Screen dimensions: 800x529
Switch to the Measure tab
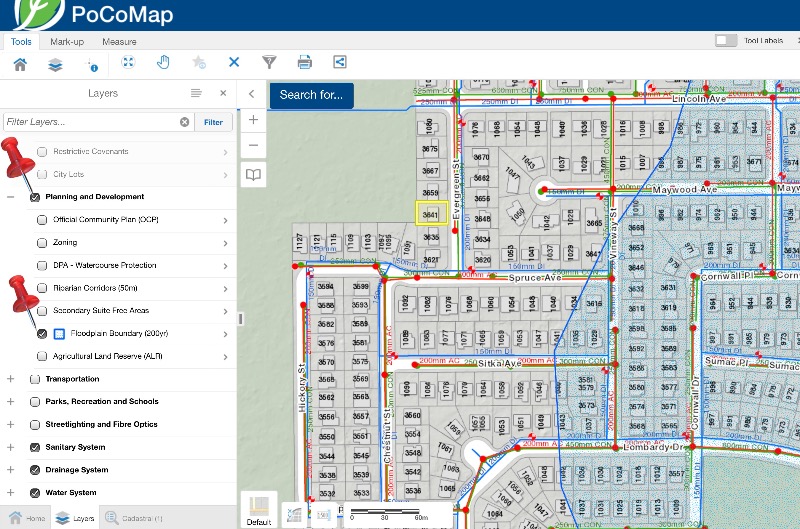click(119, 41)
